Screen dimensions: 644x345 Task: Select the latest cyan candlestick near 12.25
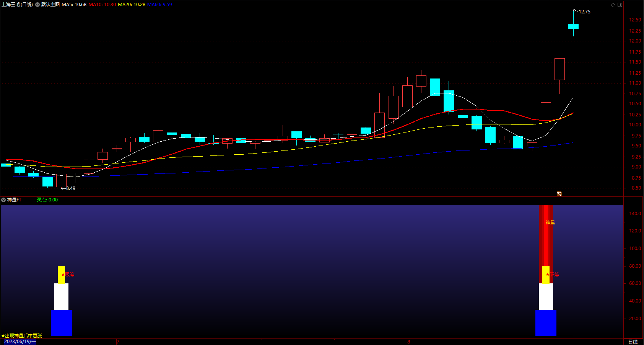[573, 26]
